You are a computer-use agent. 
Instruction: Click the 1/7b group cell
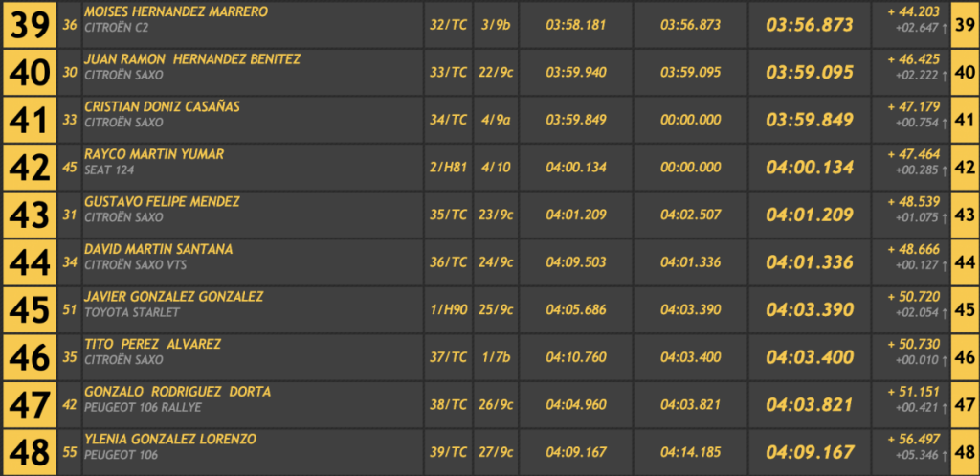[497, 357]
